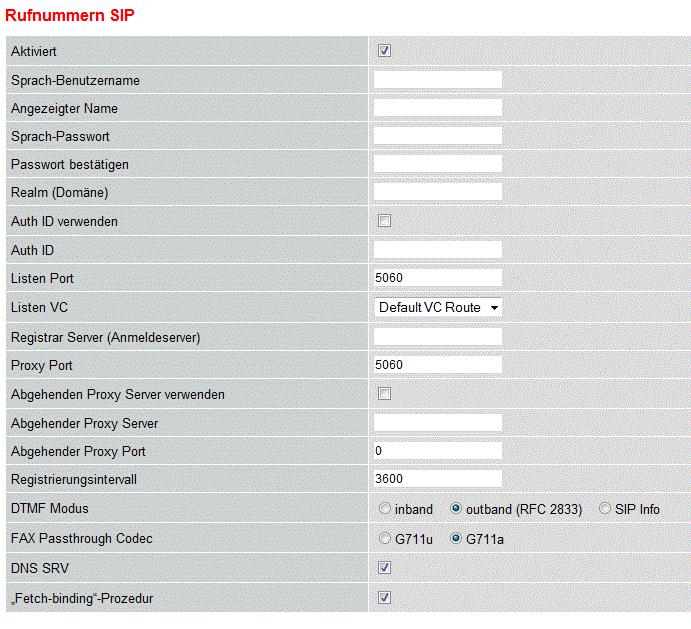Image resolution: width=691 pixels, height=629 pixels.
Task: Click the Passwort bestätigen field
Action: coord(437,164)
